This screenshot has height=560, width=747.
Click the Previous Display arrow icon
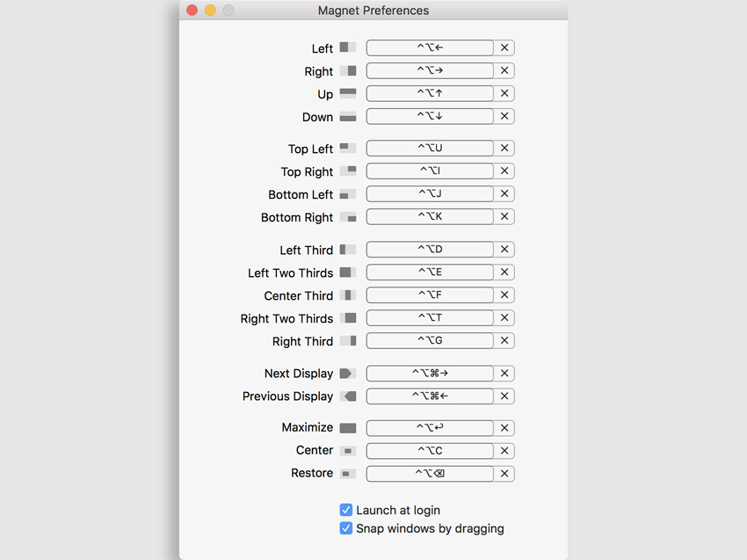(x=348, y=396)
